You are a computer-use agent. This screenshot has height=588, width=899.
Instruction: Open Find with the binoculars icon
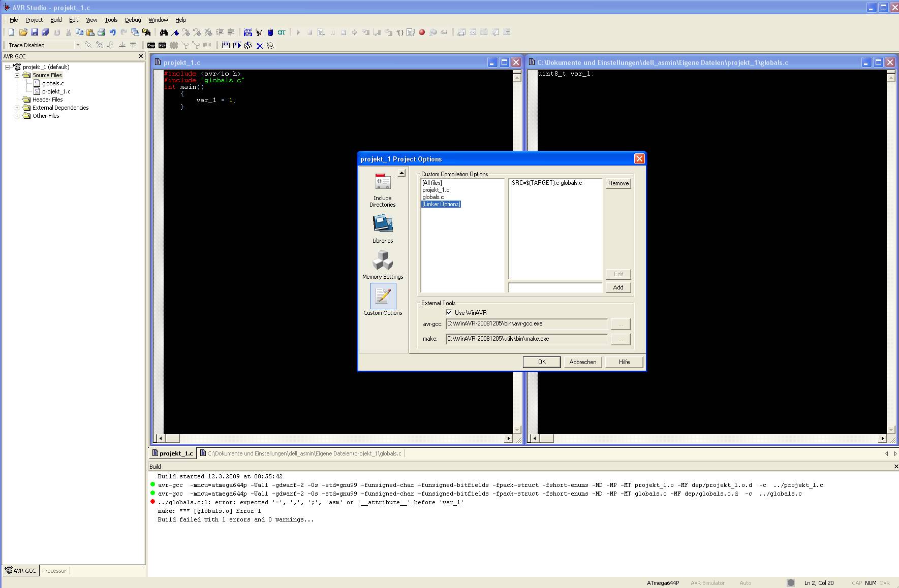tap(164, 32)
